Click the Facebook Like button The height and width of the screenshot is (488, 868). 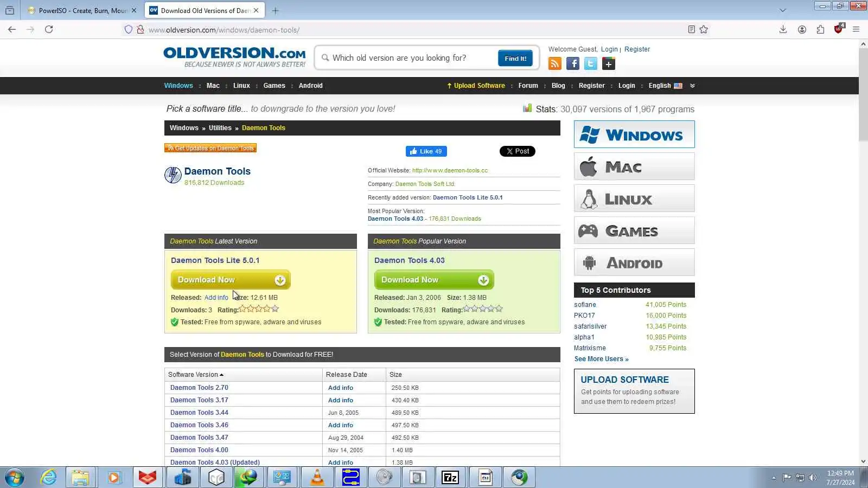coord(426,151)
